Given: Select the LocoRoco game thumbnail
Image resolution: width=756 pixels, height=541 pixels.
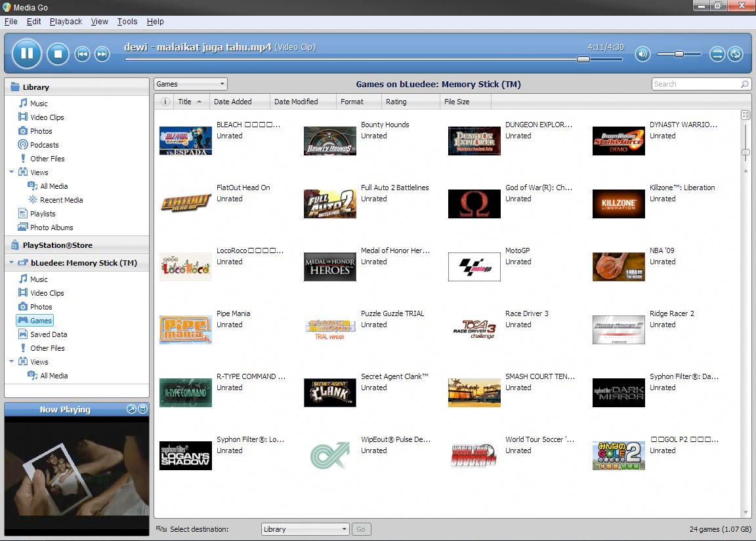Looking at the screenshot, I should [x=186, y=267].
